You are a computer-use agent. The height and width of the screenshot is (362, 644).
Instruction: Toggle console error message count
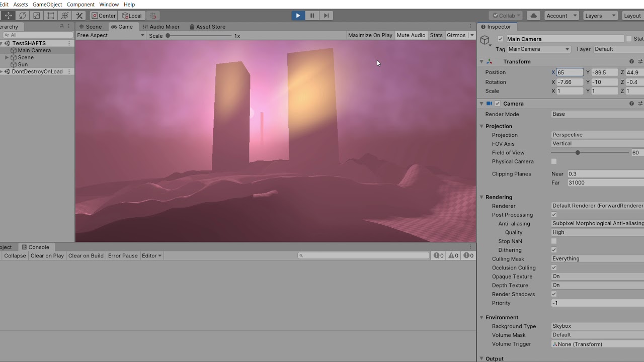[x=468, y=255]
